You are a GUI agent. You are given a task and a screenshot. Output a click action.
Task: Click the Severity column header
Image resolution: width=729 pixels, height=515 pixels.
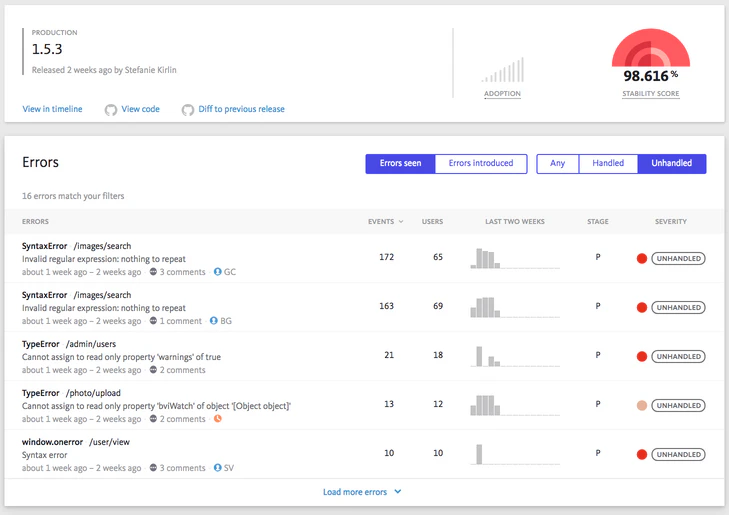click(671, 222)
